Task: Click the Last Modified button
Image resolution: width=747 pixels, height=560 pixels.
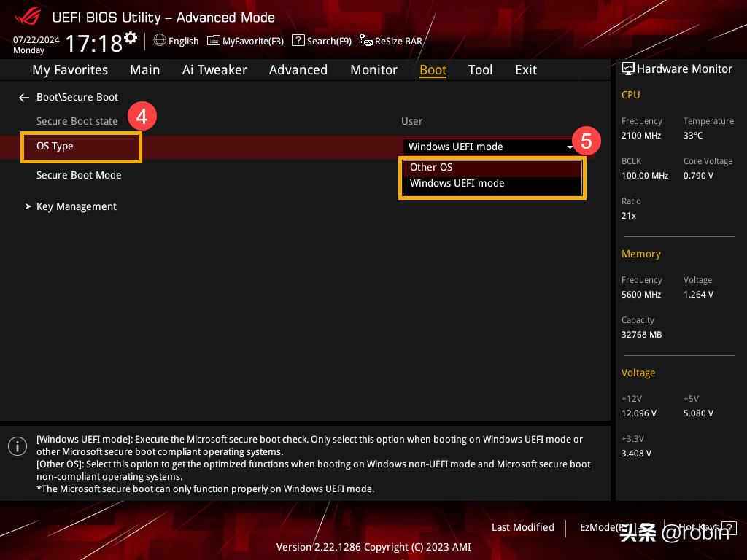Action: tap(522, 527)
